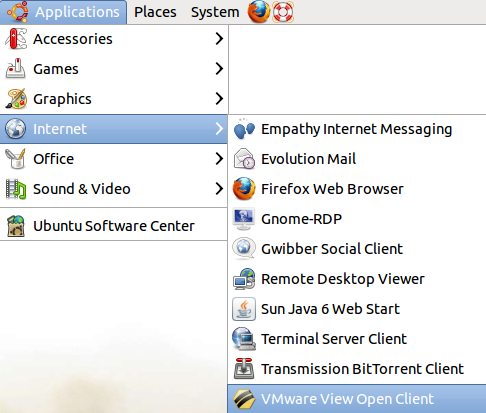486x413 pixels.
Task: Click the Evolution Mail envelope icon
Action: (244, 159)
